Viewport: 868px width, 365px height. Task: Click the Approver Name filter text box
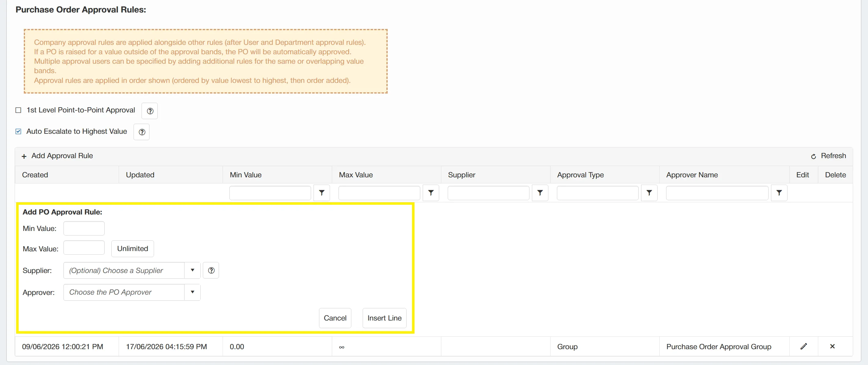[x=717, y=193]
